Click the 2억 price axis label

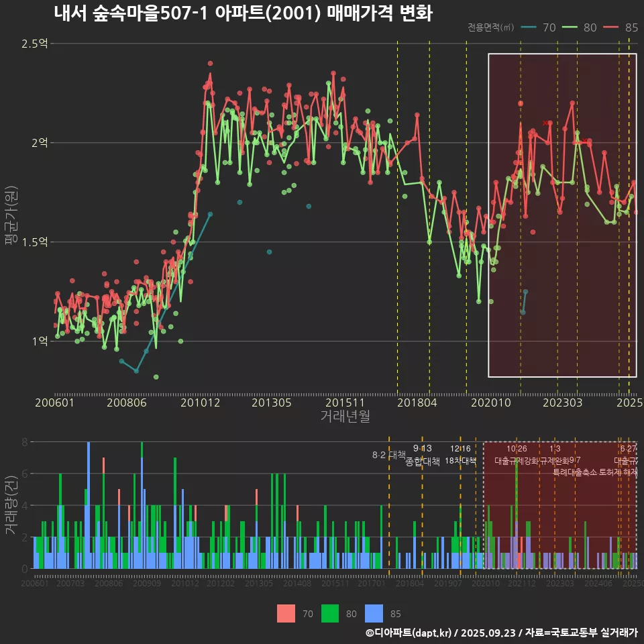tap(40, 143)
